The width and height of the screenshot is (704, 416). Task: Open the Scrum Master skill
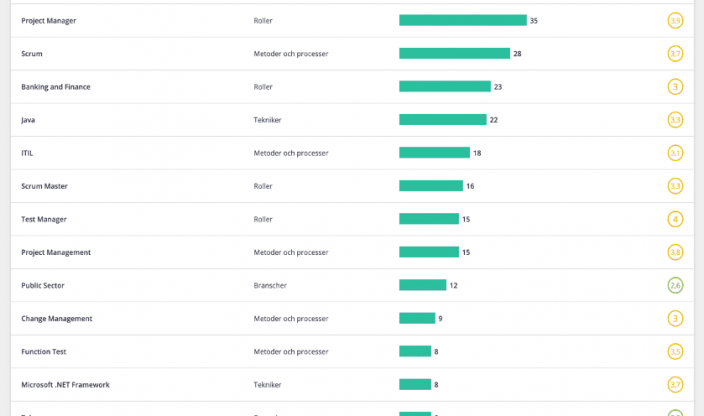44,186
